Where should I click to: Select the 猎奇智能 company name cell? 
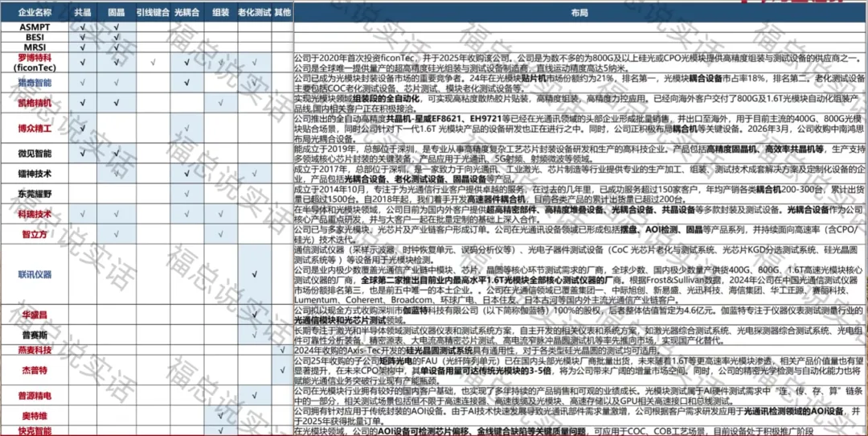click(x=34, y=83)
